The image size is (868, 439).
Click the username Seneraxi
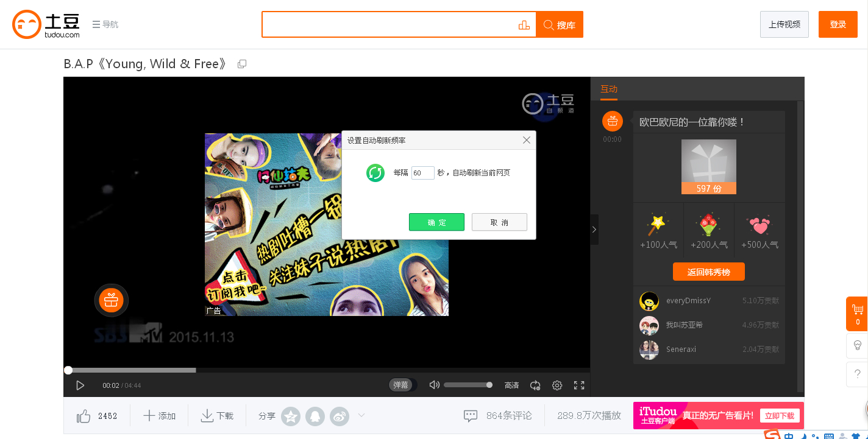[681, 349]
